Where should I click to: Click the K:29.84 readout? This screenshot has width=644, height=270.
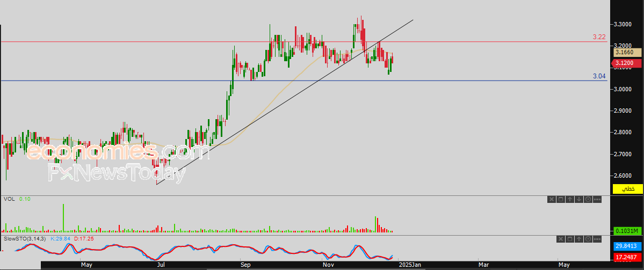[x=60, y=238]
